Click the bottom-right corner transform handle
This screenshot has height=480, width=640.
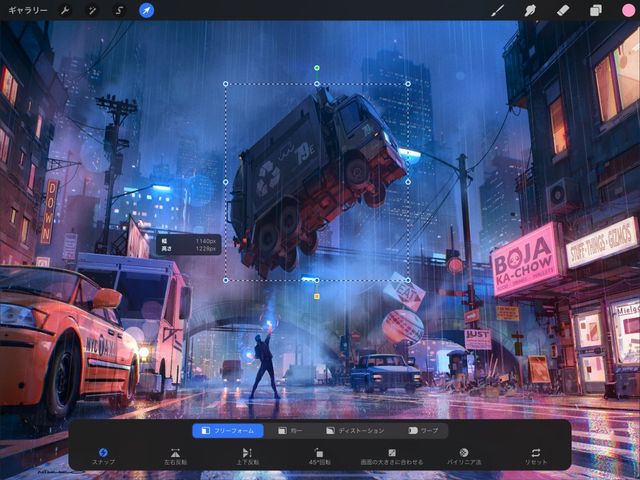pos(408,280)
